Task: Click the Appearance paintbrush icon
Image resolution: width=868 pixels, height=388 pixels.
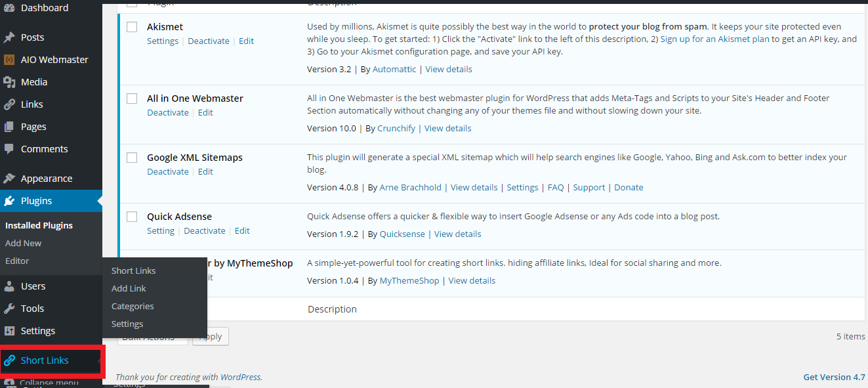Action: pyautogui.click(x=9, y=179)
